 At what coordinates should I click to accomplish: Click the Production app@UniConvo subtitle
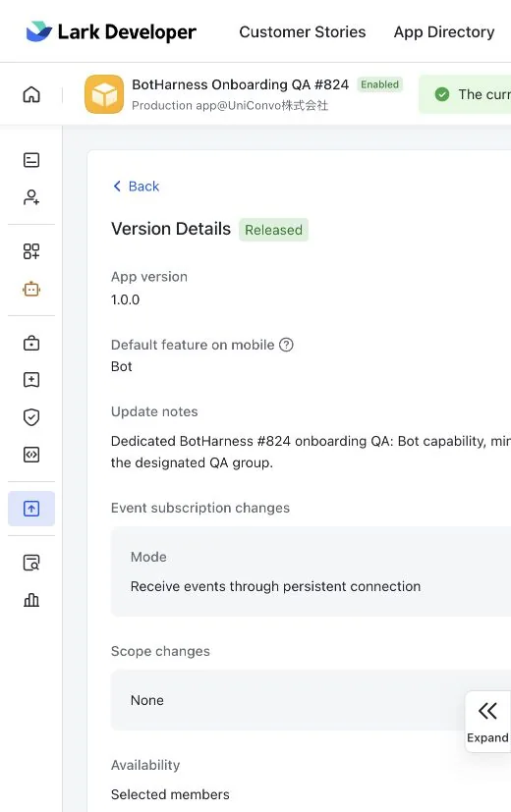coord(230,106)
